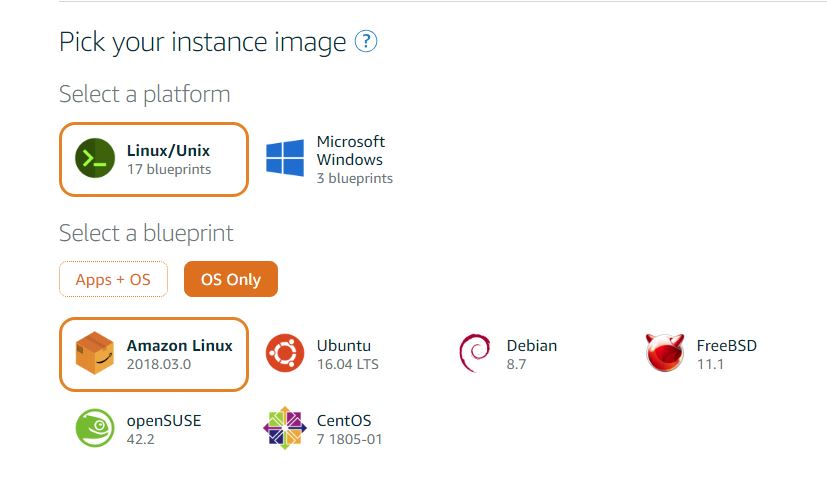Select CentOS 7 1805-01 blueprint label
This screenshot has height=485, width=827.
(x=349, y=430)
